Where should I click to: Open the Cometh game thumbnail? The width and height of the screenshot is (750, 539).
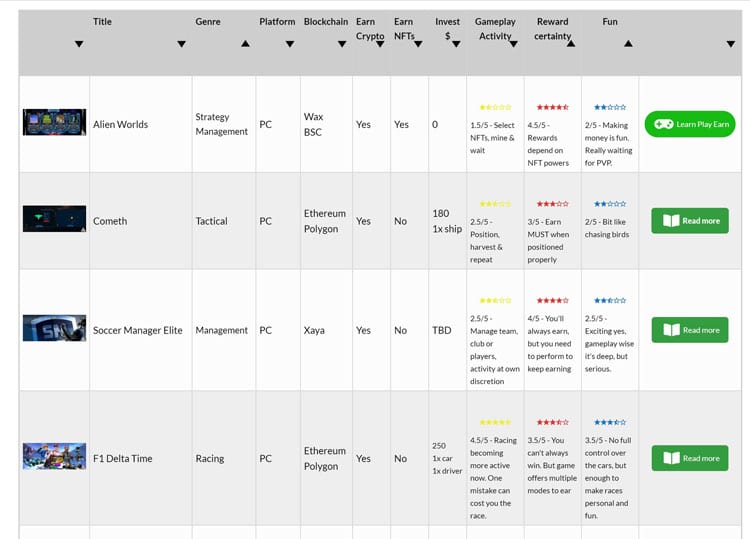click(54, 219)
